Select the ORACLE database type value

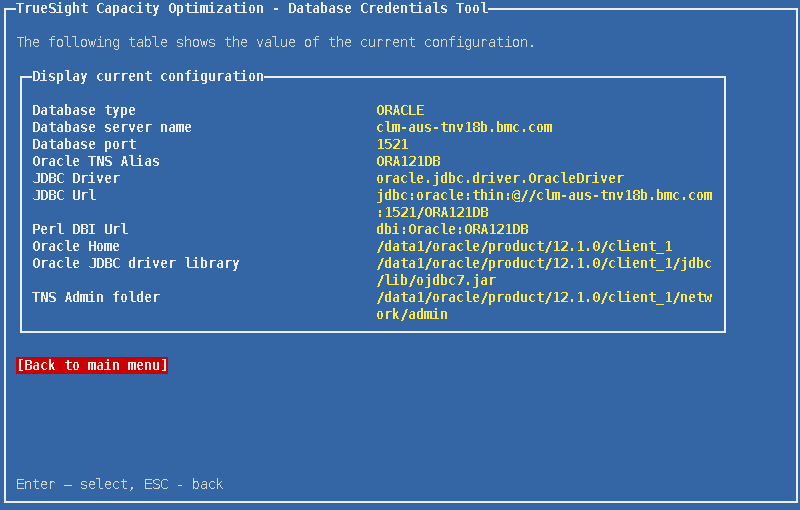coord(400,110)
